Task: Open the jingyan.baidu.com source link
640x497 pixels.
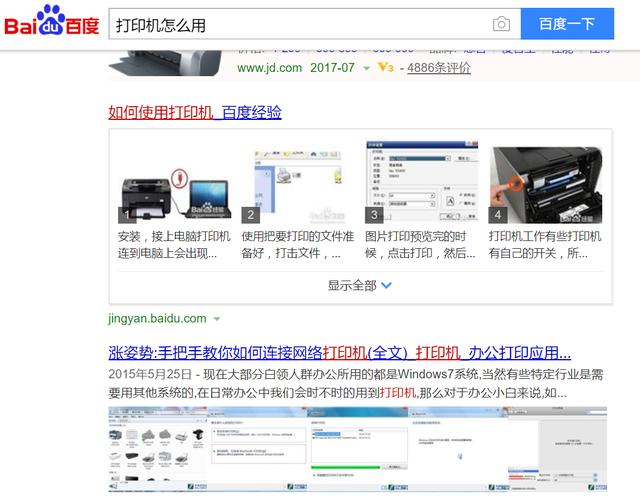Action: (157, 318)
